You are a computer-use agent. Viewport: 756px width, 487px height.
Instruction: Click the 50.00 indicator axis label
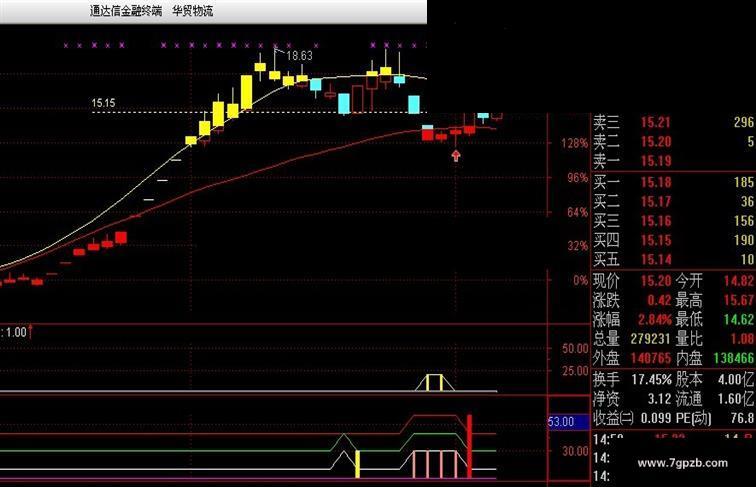point(575,349)
